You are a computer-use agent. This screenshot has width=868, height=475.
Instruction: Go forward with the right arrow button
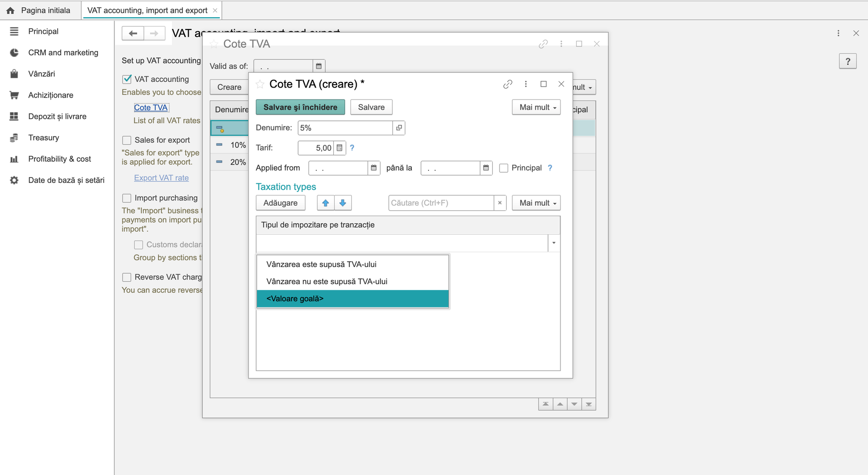click(154, 33)
